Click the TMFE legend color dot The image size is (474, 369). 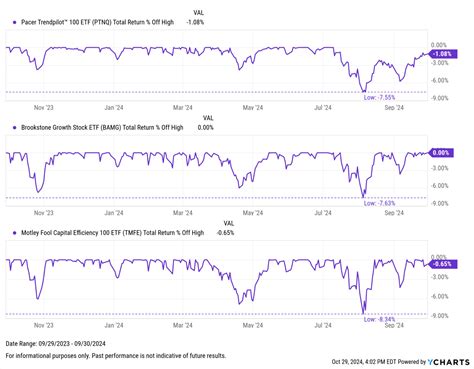tap(14, 233)
